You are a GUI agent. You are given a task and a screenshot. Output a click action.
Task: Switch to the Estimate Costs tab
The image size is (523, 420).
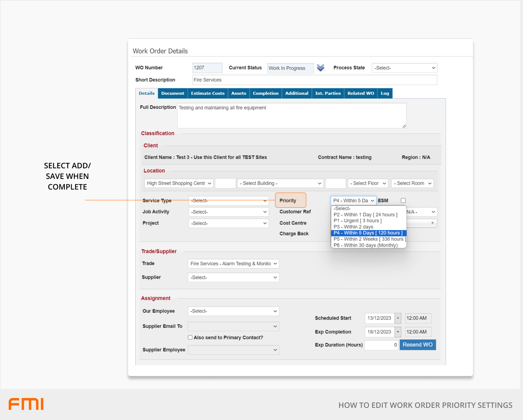click(x=208, y=93)
